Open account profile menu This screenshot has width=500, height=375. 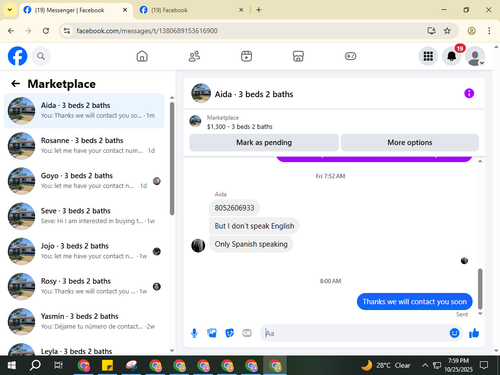click(475, 56)
